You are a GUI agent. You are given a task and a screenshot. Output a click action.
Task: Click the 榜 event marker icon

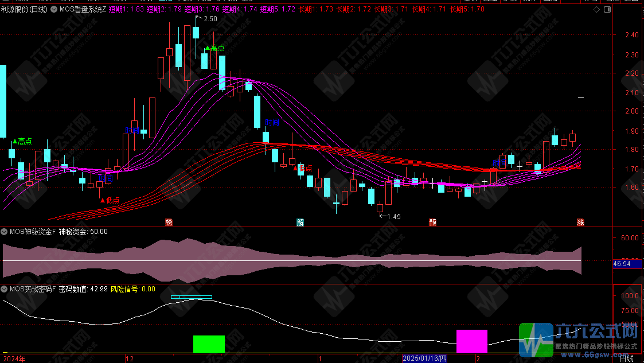169,222
